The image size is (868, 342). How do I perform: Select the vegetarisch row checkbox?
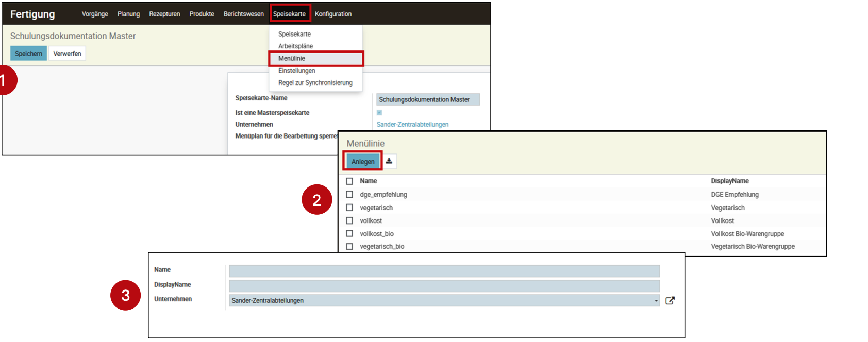pyautogui.click(x=349, y=208)
